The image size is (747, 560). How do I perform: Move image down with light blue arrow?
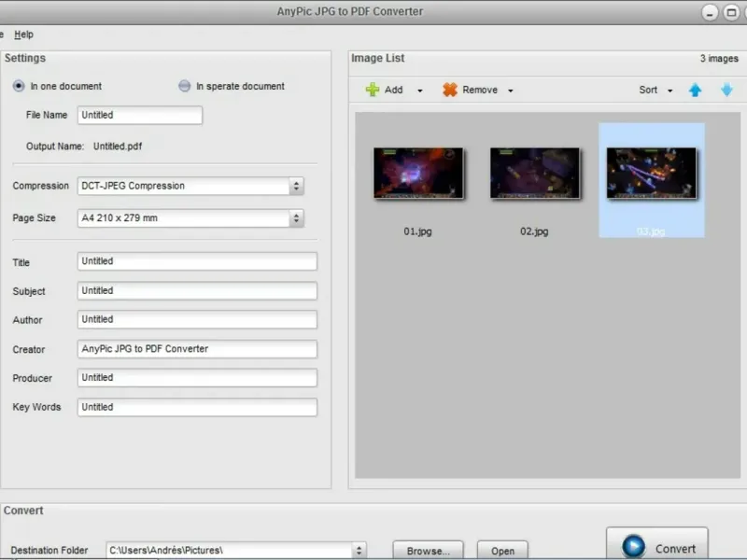click(727, 90)
